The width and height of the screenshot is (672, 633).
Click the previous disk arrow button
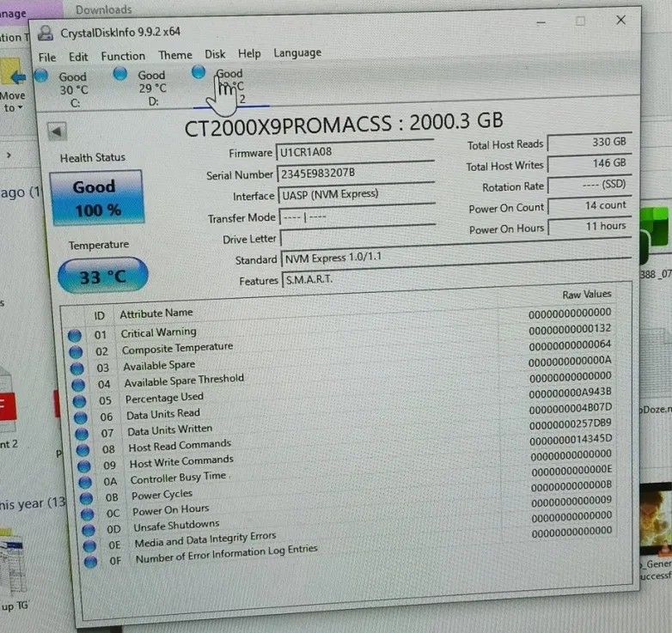[x=57, y=131]
